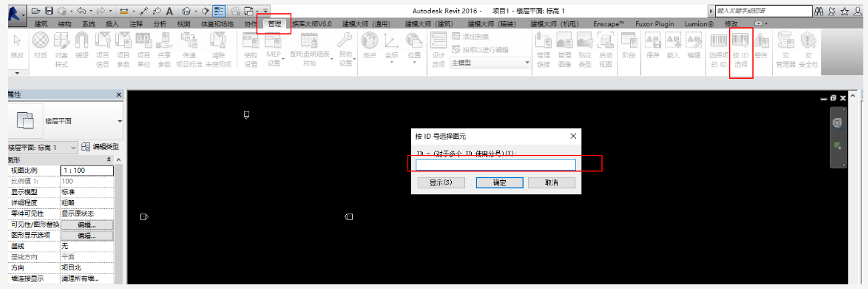Image resolution: width=868 pixels, height=289 pixels.
Task: Open 共享参数 (Shared Parameters)
Action: click(x=164, y=50)
